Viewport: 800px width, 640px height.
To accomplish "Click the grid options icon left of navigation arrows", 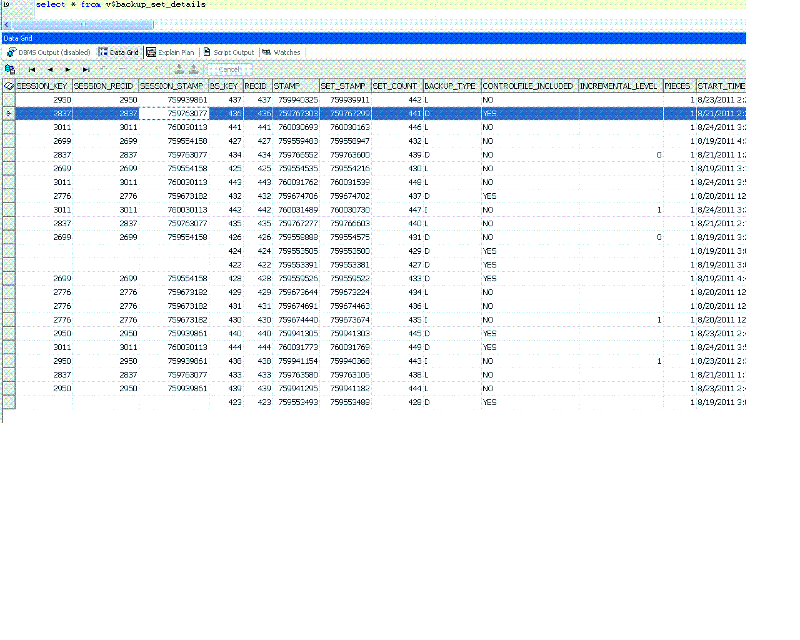I will click(x=10, y=69).
